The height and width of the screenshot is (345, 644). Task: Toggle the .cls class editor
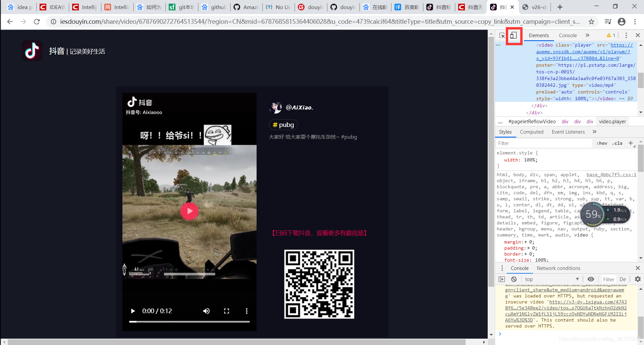tap(617, 143)
